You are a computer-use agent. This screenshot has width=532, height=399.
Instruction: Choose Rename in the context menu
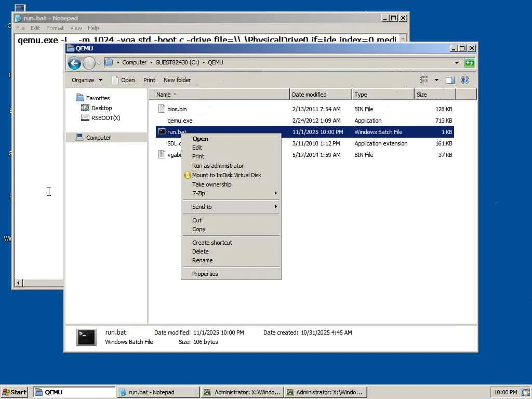point(231,260)
